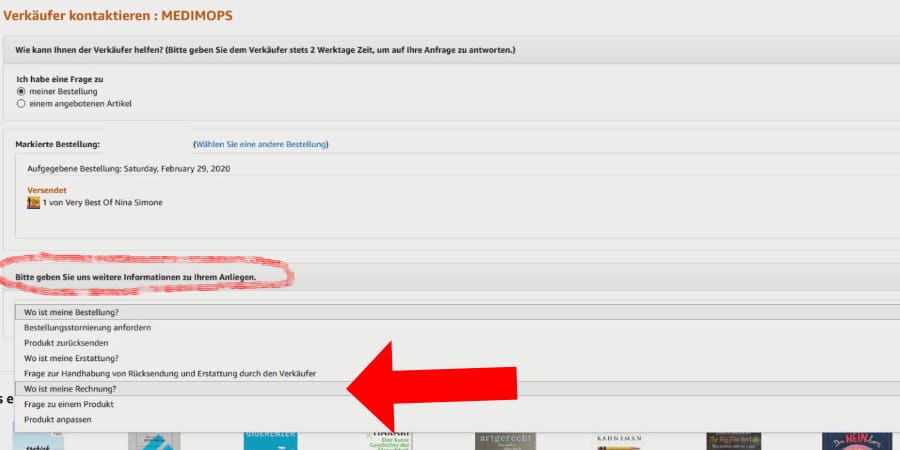The height and width of the screenshot is (450, 900).
Task: Select 'Wo ist meine Erstattung?' entry
Action: [x=72, y=358]
